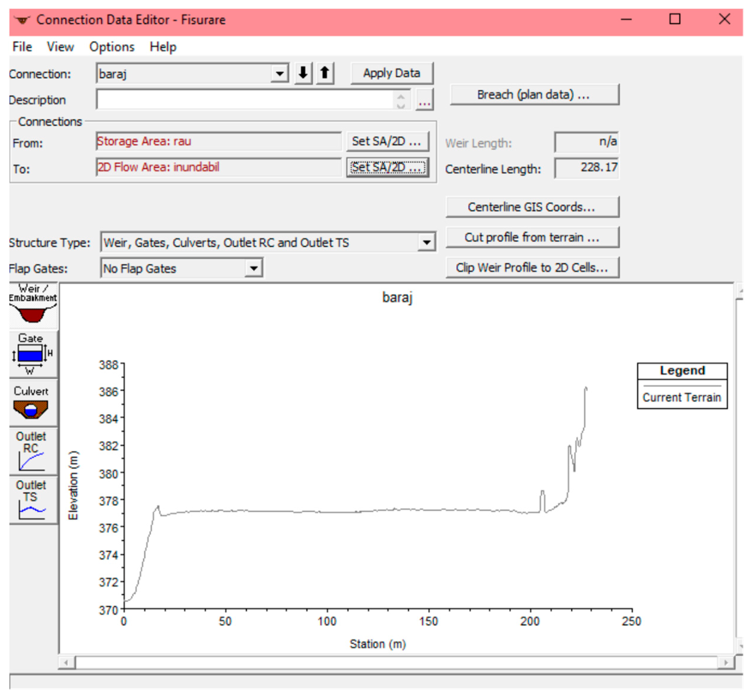Open the View menu
This screenshot has width=752, height=700.
point(60,47)
